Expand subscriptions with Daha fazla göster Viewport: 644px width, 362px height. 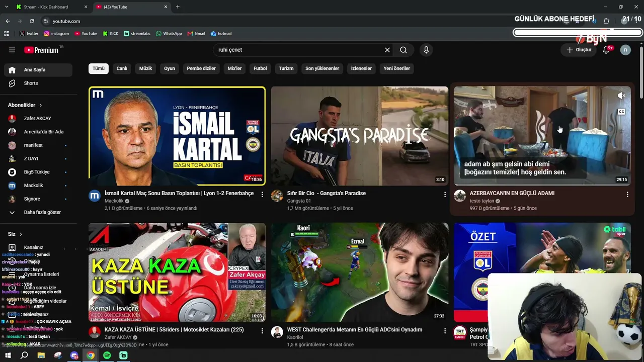(x=38, y=212)
